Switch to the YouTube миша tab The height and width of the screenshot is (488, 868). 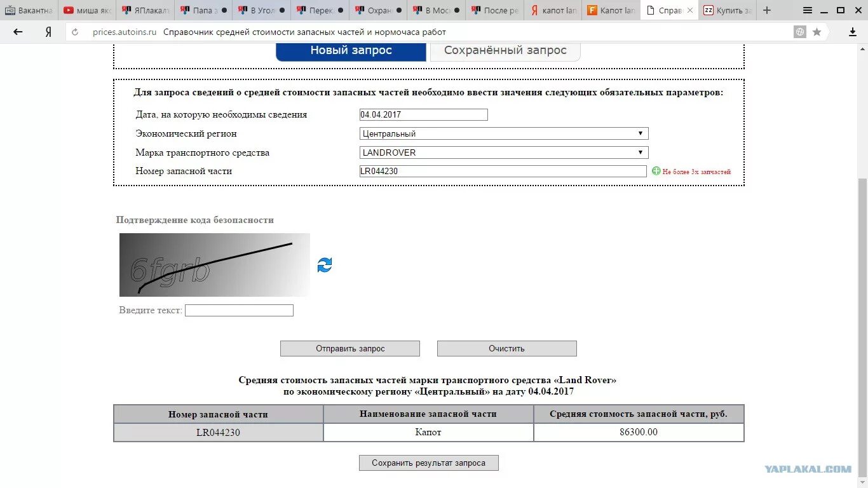87,10
